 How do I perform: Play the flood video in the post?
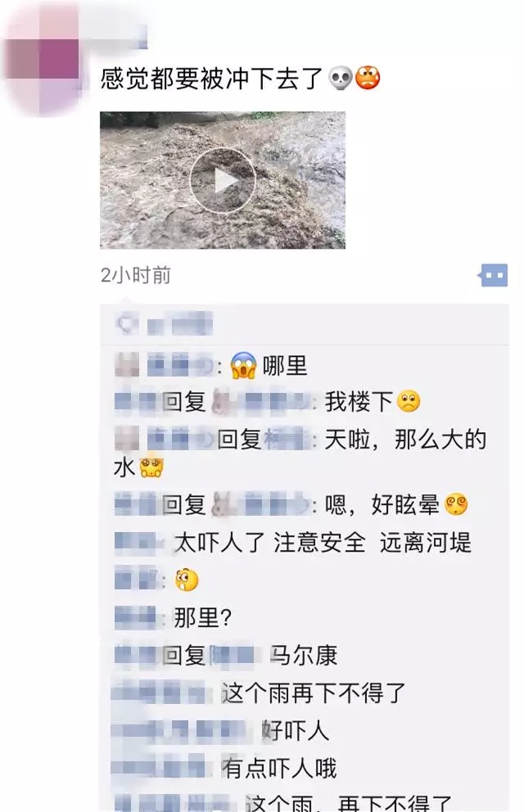(223, 180)
